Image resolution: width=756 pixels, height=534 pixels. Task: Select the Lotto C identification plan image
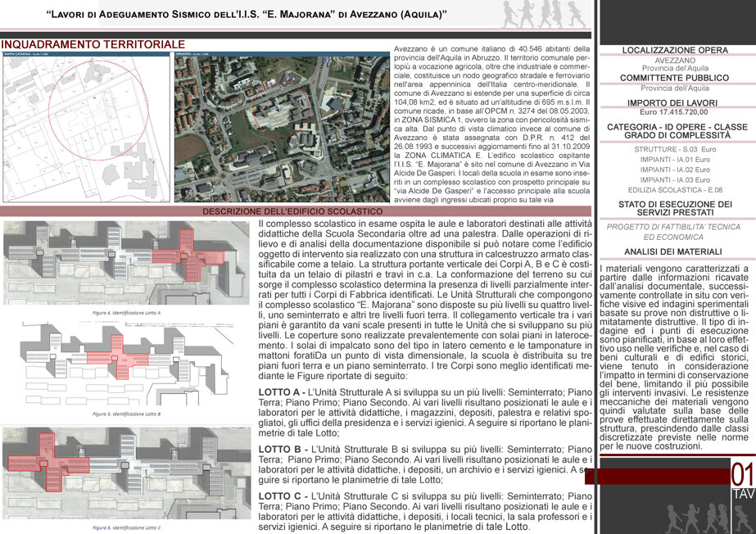[x=126, y=473]
